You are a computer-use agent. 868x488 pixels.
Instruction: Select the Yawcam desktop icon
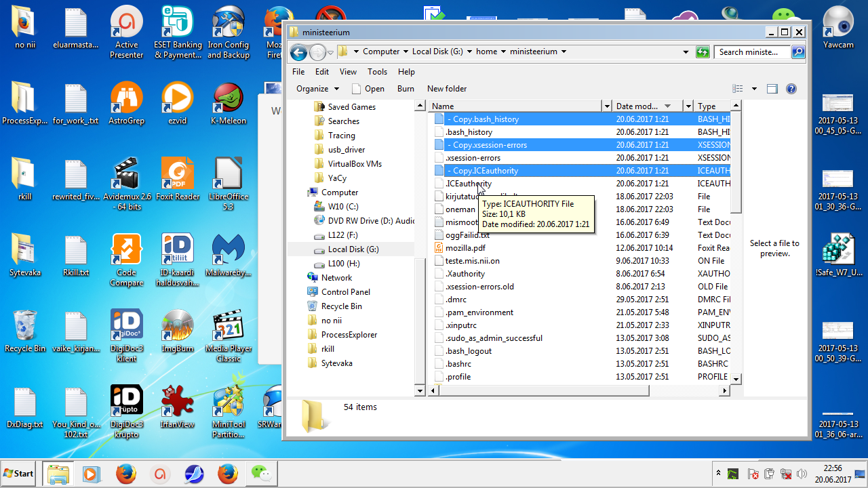838,28
